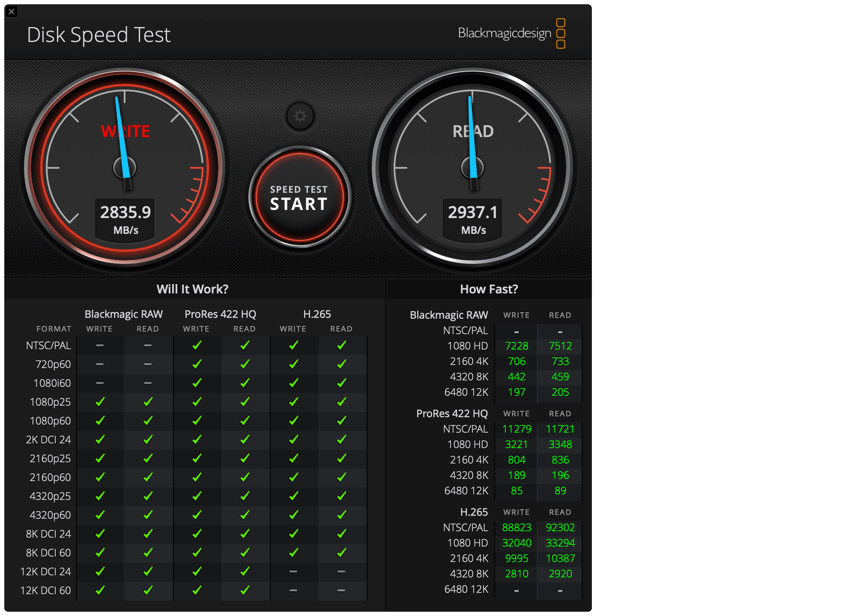Viewport: 851px width, 616px height.
Task: Click the 2920 H.265 4320 8K read value
Action: 560,574
